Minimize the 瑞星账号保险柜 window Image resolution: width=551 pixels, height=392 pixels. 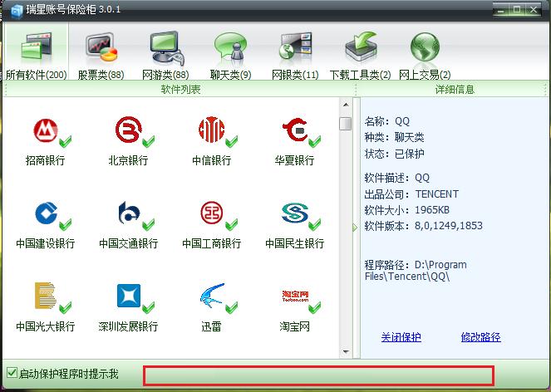(501, 9)
